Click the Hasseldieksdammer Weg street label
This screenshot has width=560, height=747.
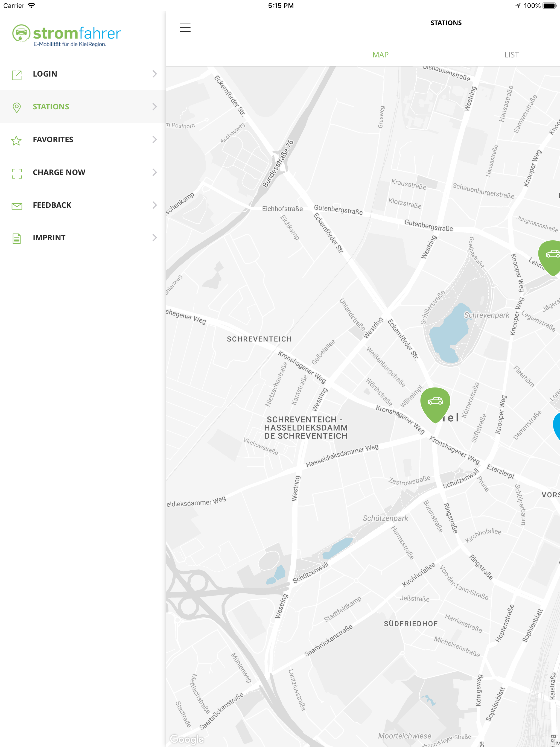(x=342, y=456)
